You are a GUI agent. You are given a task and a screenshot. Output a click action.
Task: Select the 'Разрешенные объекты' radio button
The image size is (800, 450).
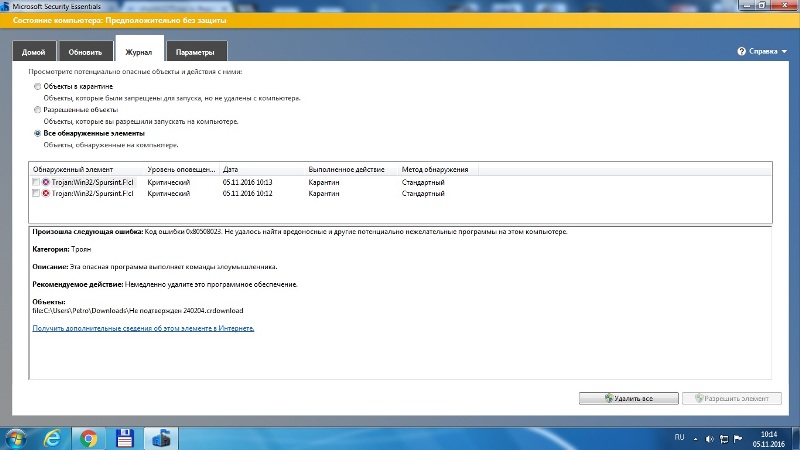click(x=38, y=110)
